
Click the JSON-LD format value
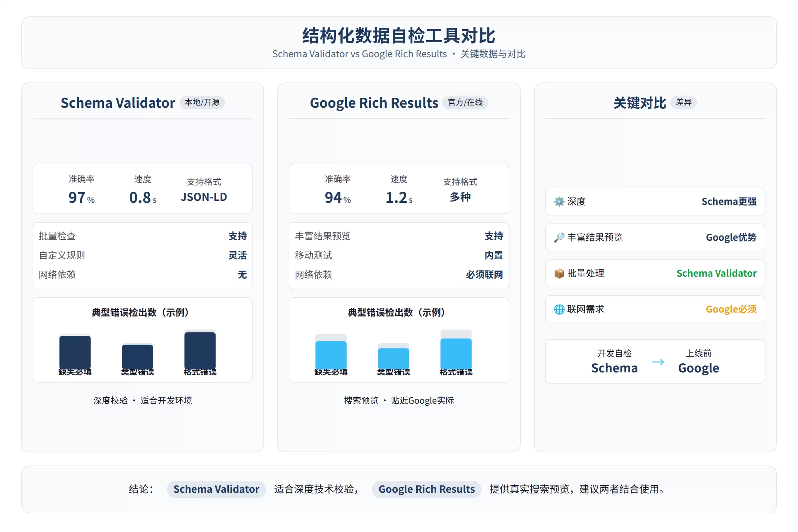point(204,197)
